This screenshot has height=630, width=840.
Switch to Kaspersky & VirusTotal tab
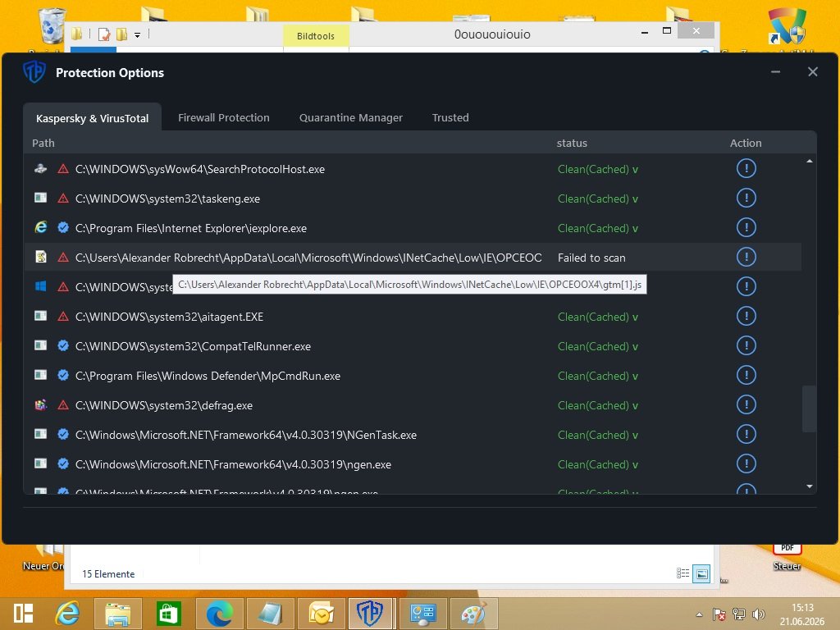click(x=92, y=118)
